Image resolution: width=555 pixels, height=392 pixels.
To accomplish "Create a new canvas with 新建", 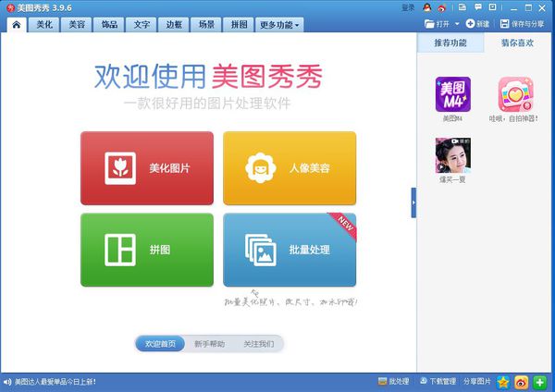I will pos(477,24).
